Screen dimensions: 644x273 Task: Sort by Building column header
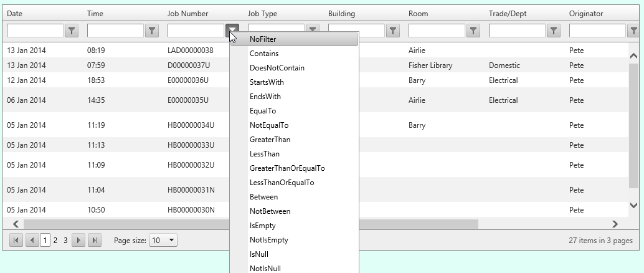click(x=341, y=14)
